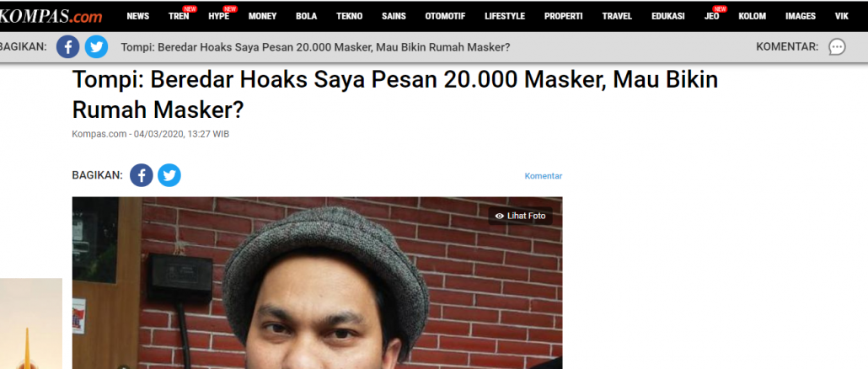Open the TREN section
The width and height of the screenshot is (868, 369).
point(179,16)
